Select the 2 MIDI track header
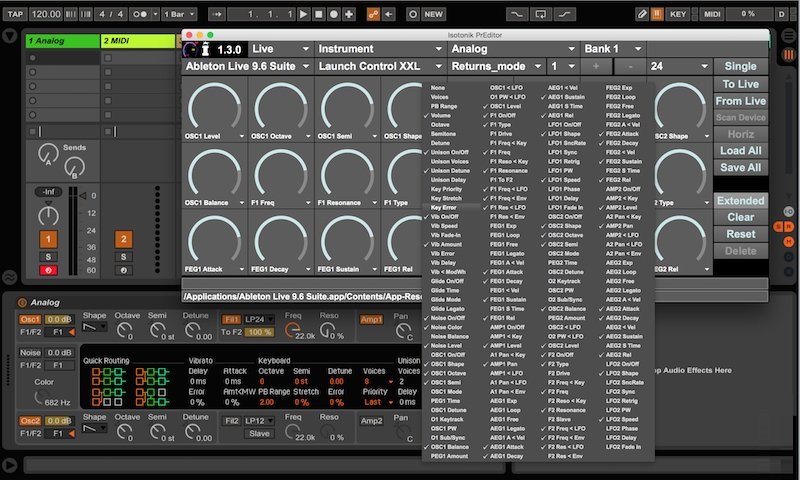The height and width of the screenshot is (480, 800). click(x=138, y=41)
